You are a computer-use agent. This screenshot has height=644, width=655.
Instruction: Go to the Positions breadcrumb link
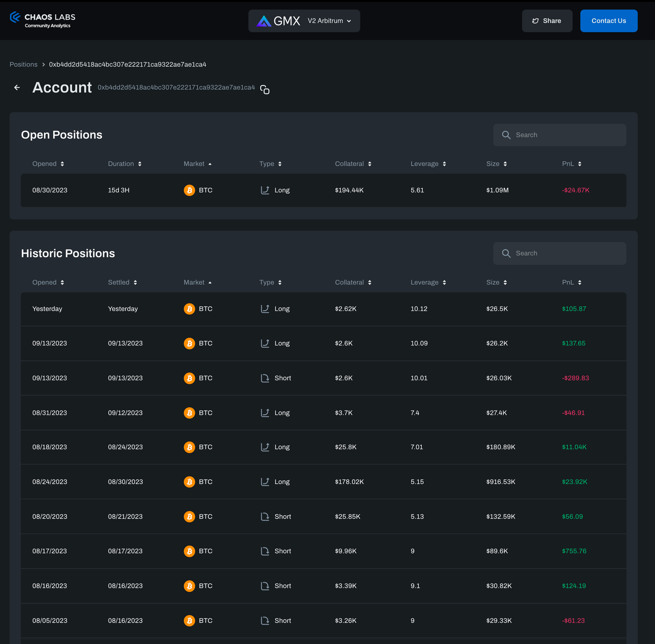coord(24,64)
